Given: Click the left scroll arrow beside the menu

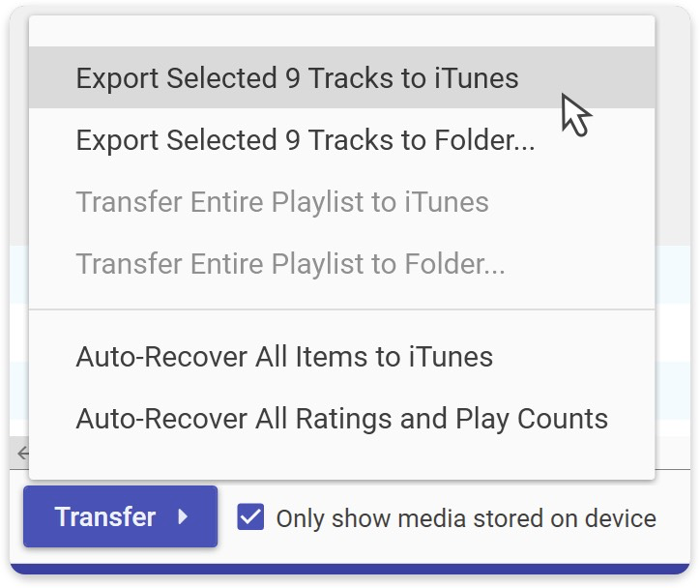Looking at the screenshot, I should click(21, 452).
